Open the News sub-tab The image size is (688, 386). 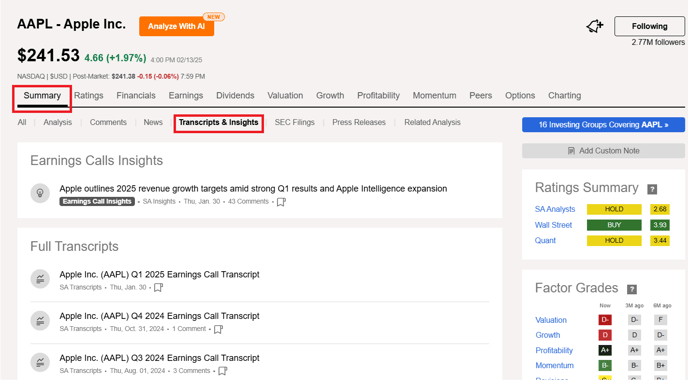point(153,122)
